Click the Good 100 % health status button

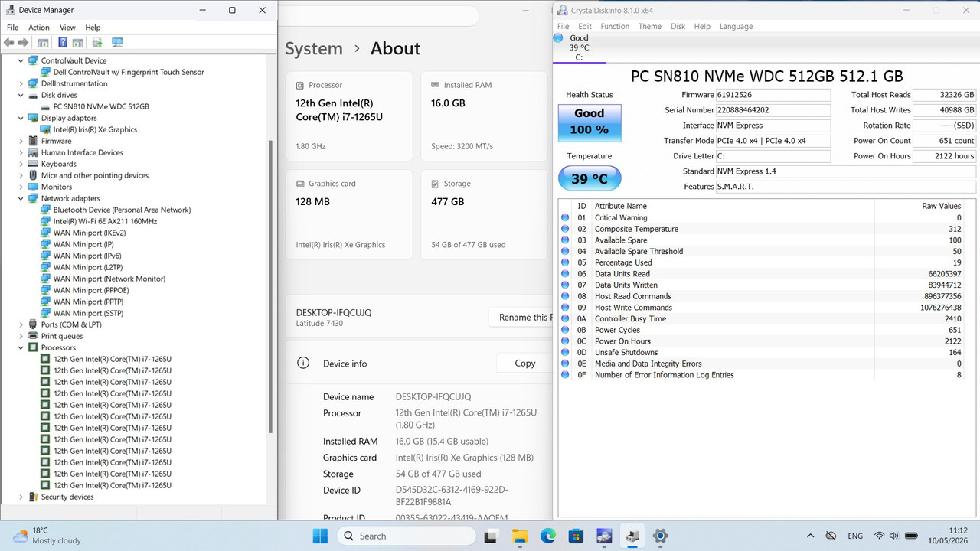(x=590, y=122)
